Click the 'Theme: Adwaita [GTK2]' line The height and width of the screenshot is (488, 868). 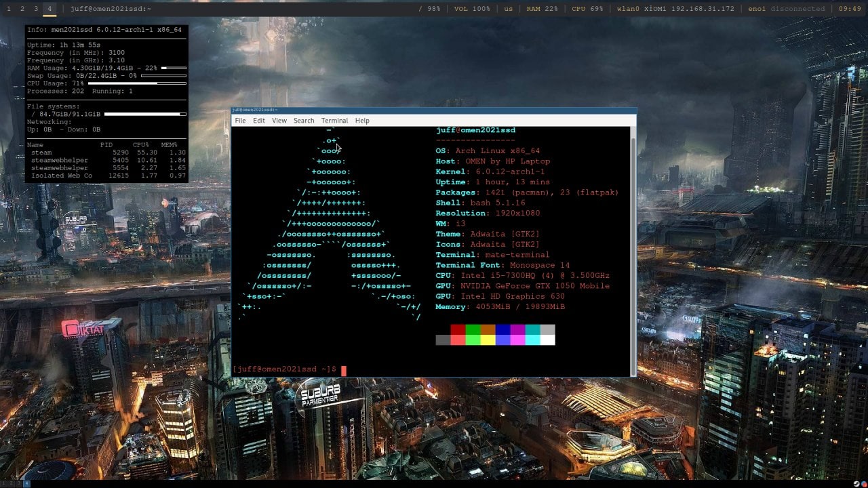pyautogui.click(x=488, y=235)
